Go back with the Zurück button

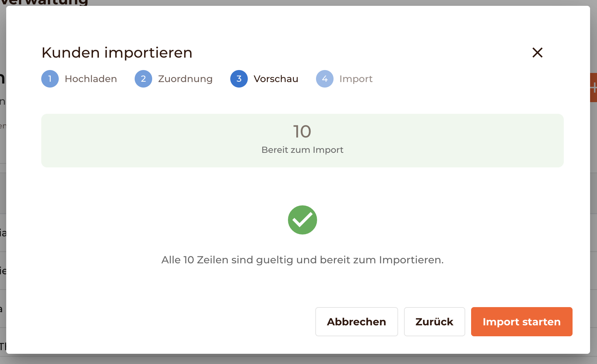pos(434,322)
